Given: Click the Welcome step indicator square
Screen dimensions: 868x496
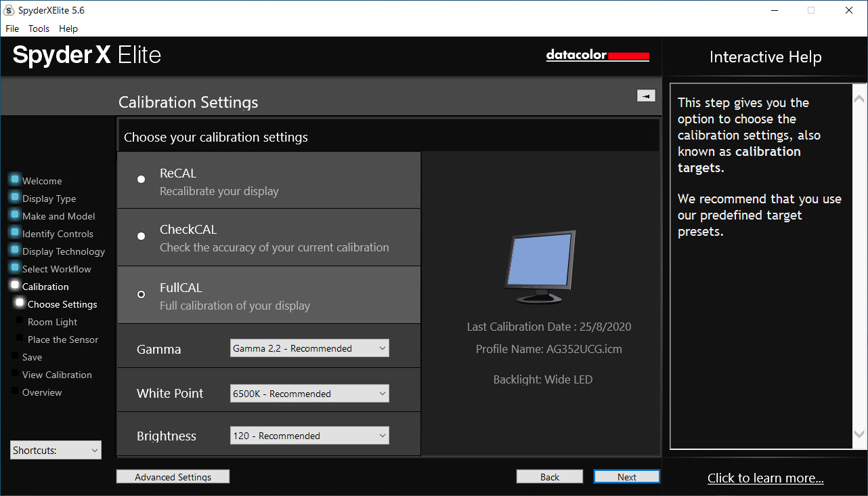Looking at the screenshot, I should (x=15, y=180).
